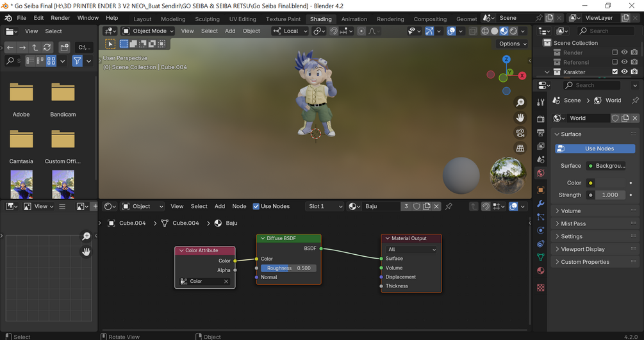Switch perspective/orthographic grid icon in viewport

point(520,148)
